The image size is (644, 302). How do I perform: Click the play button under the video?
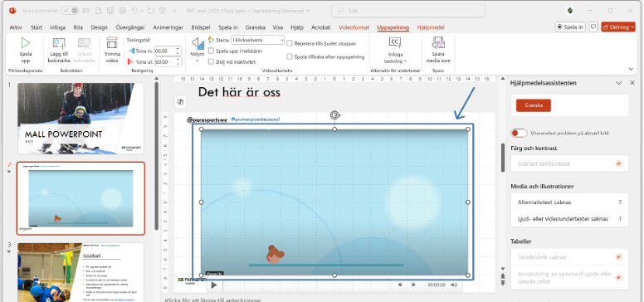point(214,285)
